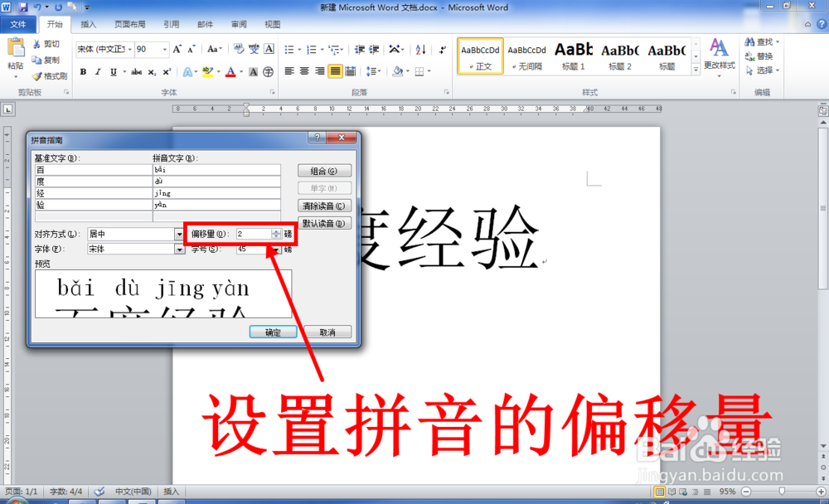Toggle italic formatting

[96, 72]
